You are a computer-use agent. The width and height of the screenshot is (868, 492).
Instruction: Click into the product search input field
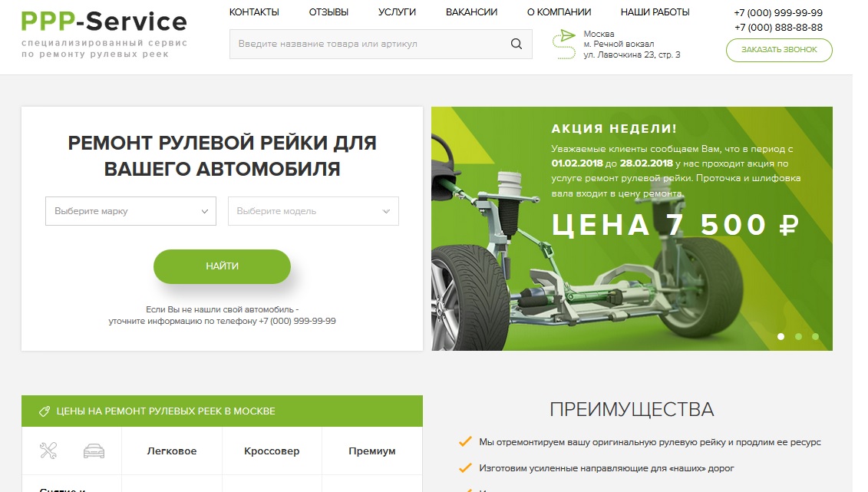coord(371,44)
